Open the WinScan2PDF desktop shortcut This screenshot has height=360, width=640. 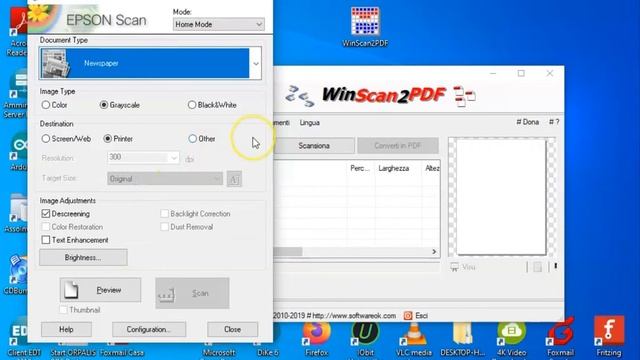click(x=365, y=27)
